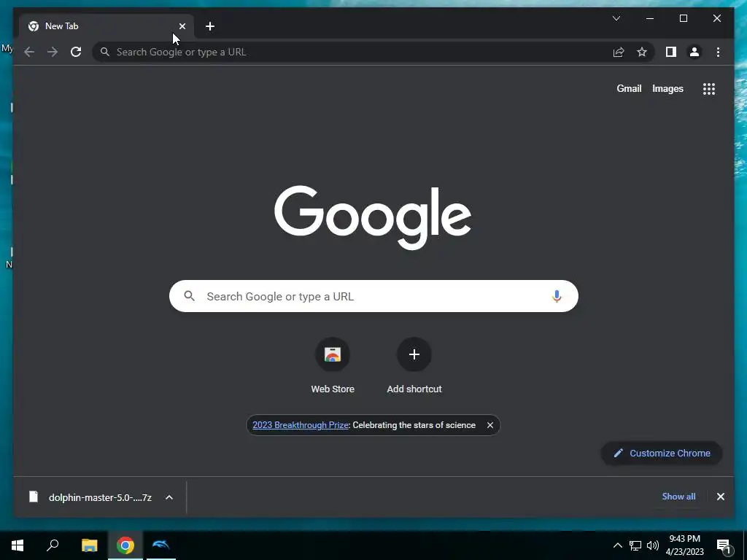Reload the current page

pyautogui.click(x=76, y=52)
